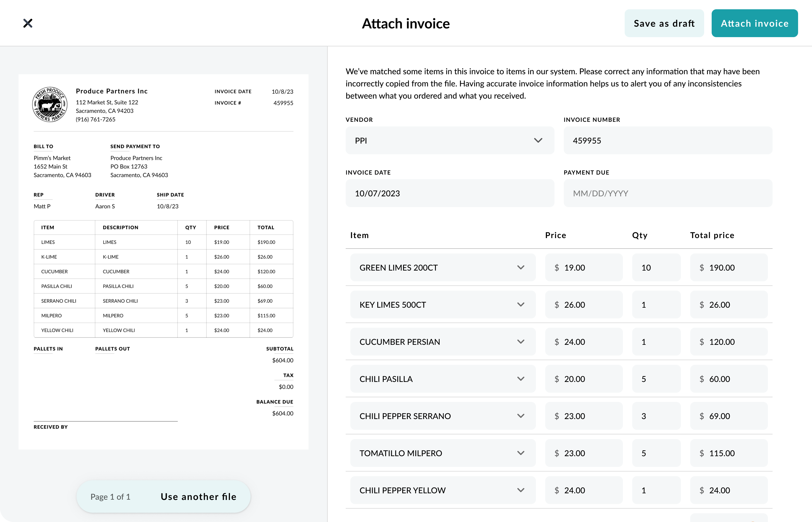
Task: Expand the CHILI PEPPER YELLOW item selector
Action: click(521, 490)
